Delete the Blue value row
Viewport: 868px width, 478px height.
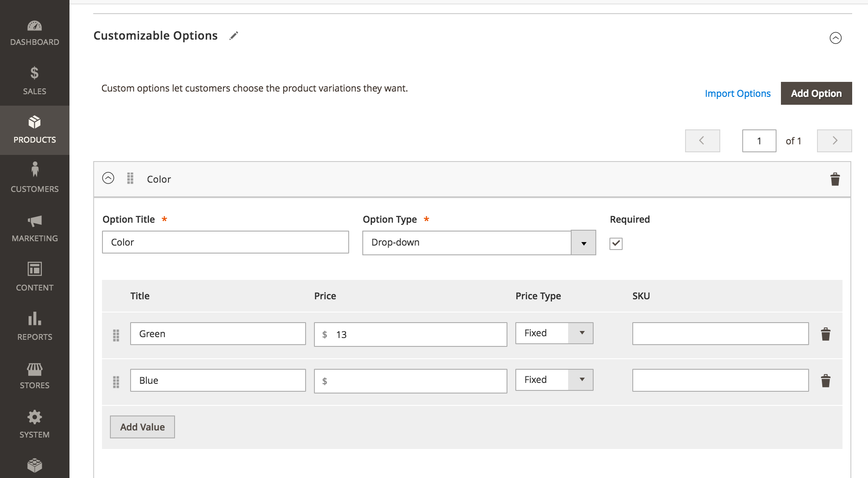(826, 381)
